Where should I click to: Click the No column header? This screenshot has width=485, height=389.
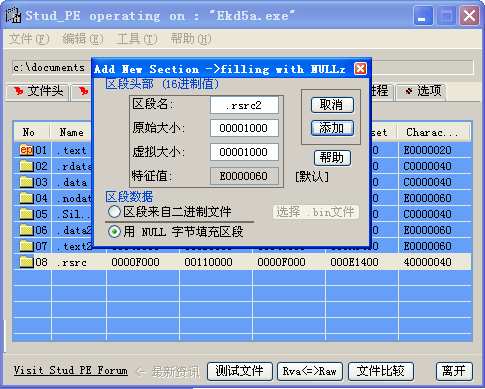(x=32, y=132)
